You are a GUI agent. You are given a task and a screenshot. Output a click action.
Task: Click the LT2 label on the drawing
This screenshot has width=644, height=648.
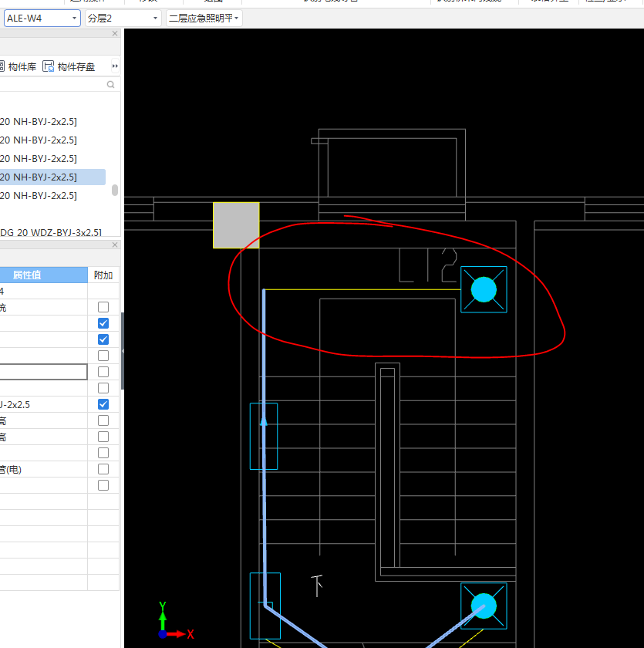coord(427,265)
